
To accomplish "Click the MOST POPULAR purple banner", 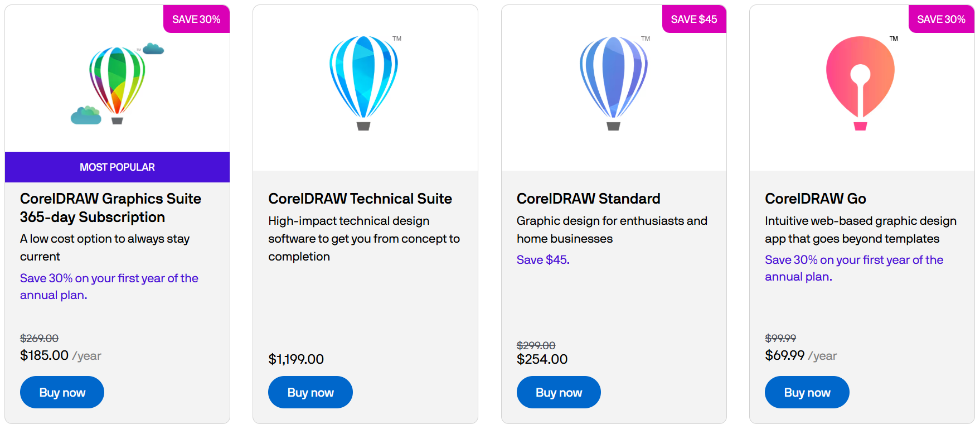I will click(117, 167).
